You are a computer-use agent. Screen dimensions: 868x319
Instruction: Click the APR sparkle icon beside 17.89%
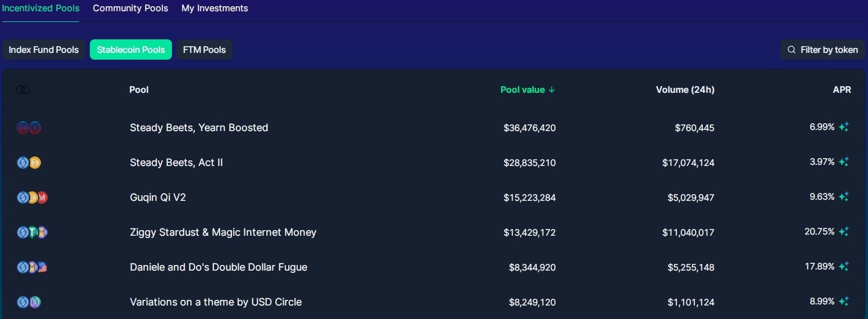click(843, 267)
